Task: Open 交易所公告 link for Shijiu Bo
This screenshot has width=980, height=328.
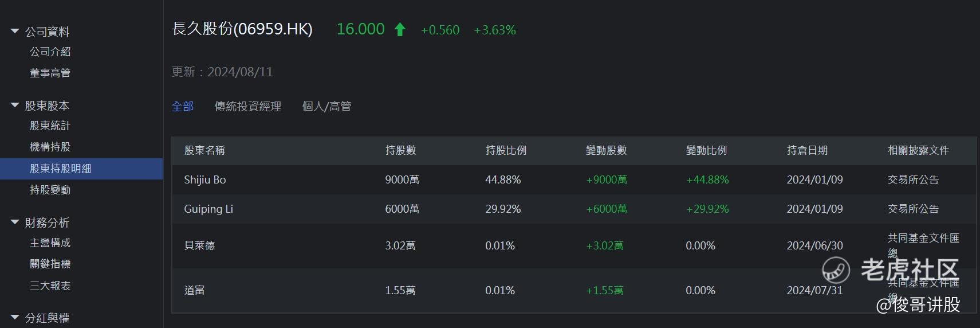Action: 913,180
